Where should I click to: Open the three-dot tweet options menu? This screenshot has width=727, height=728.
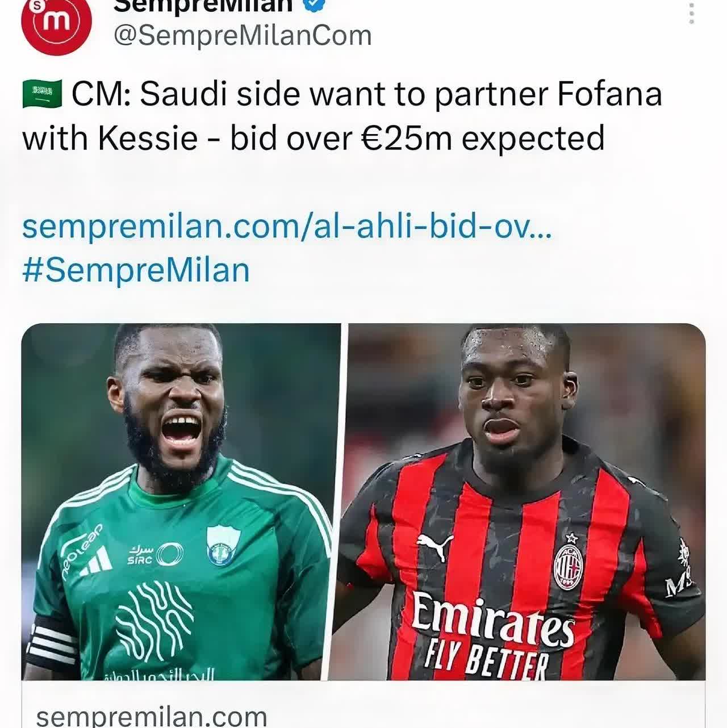(x=691, y=12)
